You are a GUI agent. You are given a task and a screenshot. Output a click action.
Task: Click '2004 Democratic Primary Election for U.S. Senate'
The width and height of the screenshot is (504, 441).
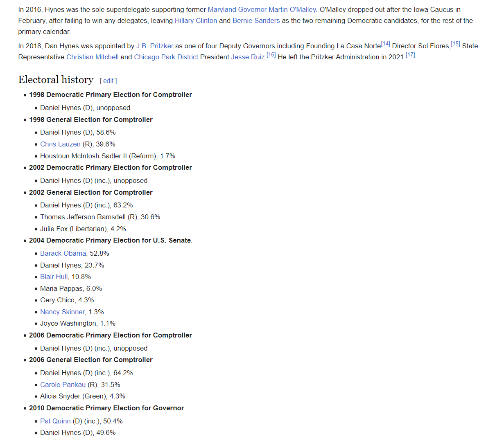coord(110,240)
